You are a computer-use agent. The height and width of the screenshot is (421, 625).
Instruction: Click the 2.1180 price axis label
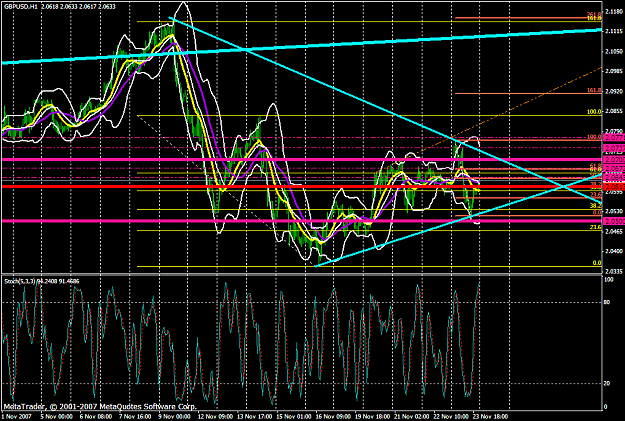(614, 11)
